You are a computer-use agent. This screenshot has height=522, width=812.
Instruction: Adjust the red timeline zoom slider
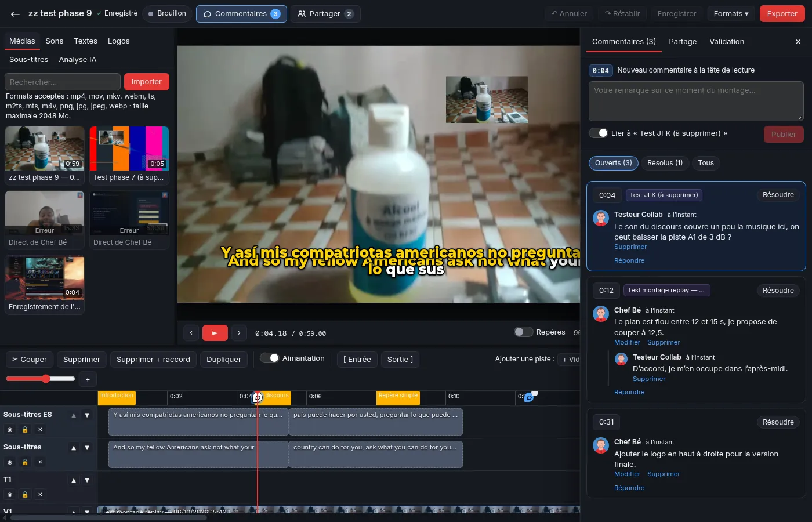click(41, 379)
